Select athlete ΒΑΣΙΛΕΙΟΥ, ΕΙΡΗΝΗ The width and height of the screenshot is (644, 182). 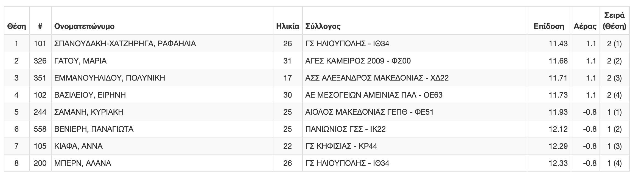pyautogui.click(x=90, y=95)
